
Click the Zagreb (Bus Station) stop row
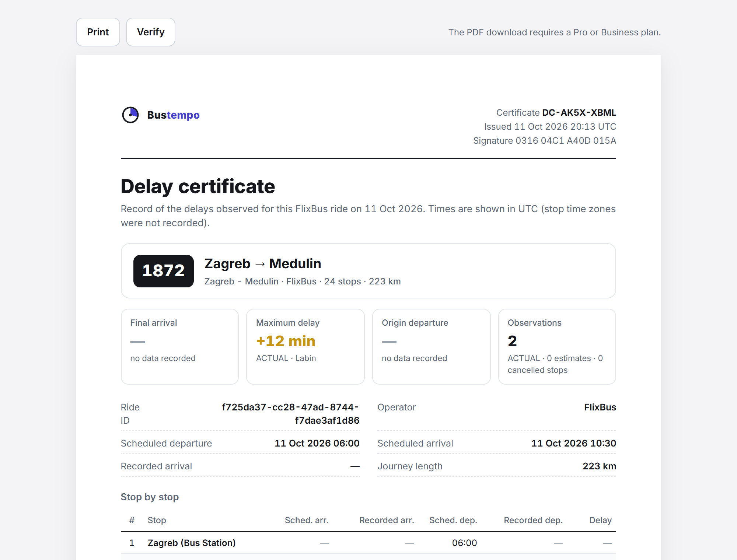[x=368, y=543]
